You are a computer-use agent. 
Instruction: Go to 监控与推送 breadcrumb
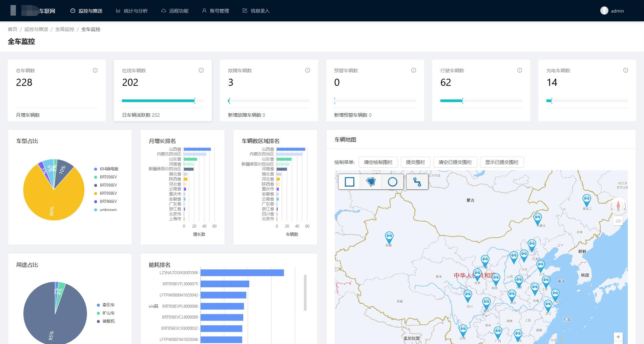coord(36,29)
